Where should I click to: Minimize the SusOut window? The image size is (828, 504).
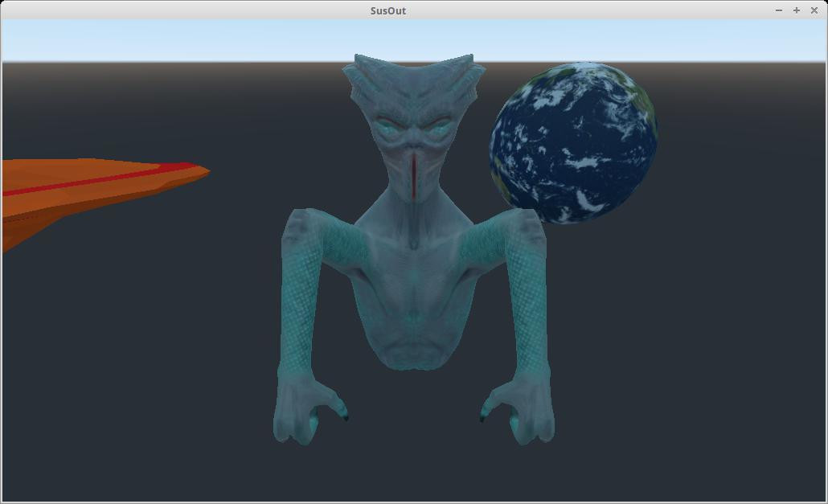(779, 10)
